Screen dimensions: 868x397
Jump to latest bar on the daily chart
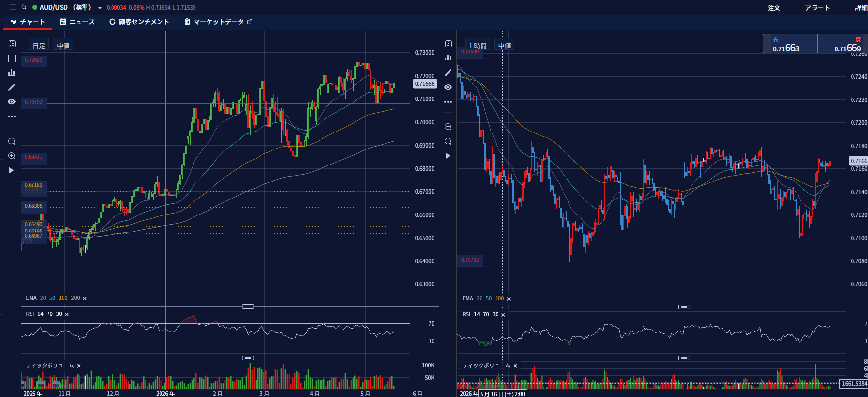point(12,170)
